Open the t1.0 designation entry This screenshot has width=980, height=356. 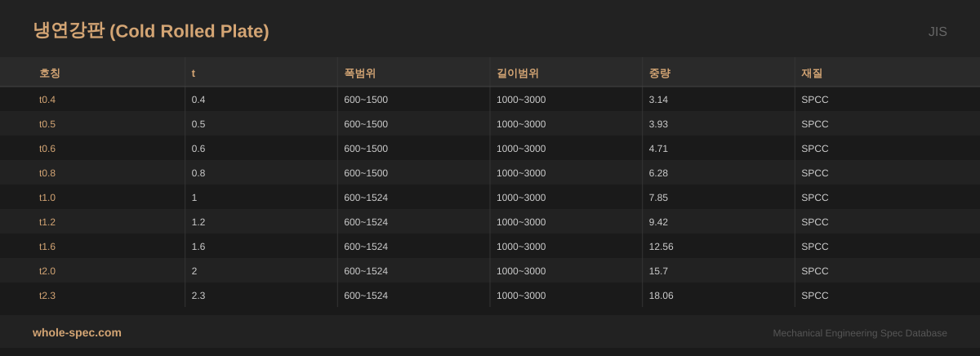[47, 198]
